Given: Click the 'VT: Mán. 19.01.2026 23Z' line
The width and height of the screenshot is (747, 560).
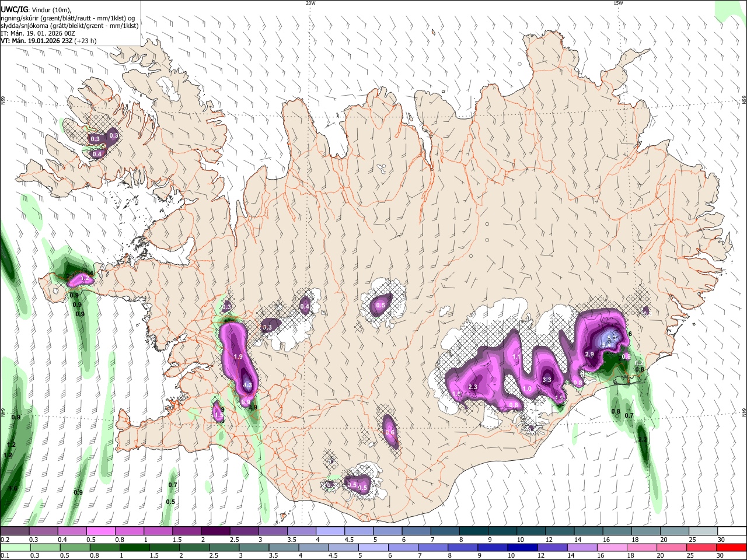Looking at the screenshot, I should (x=48, y=41).
